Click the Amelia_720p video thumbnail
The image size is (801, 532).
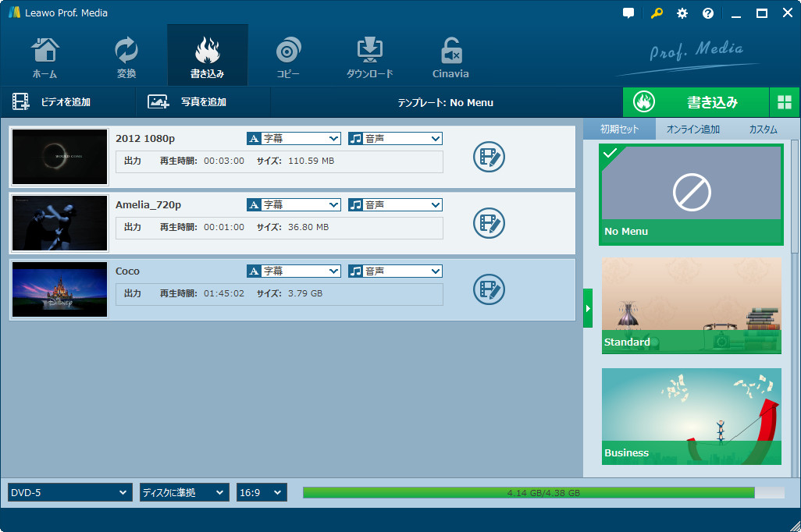[60, 223]
